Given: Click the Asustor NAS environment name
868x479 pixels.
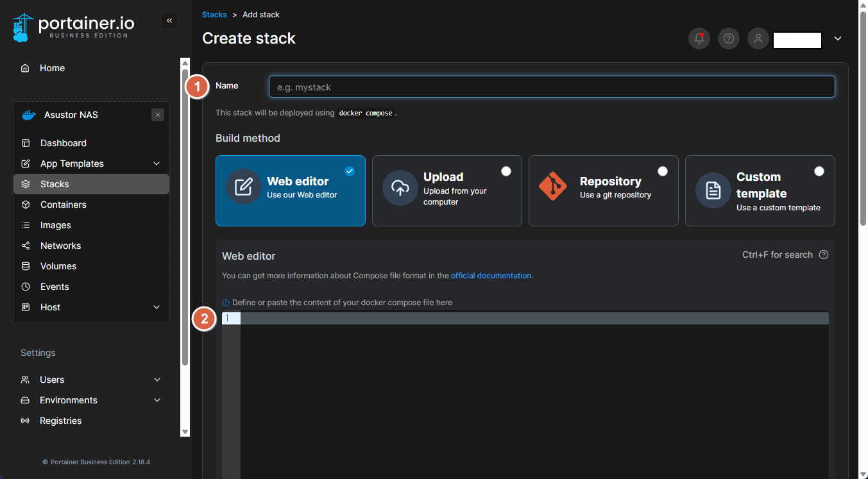Looking at the screenshot, I should pos(71,115).
